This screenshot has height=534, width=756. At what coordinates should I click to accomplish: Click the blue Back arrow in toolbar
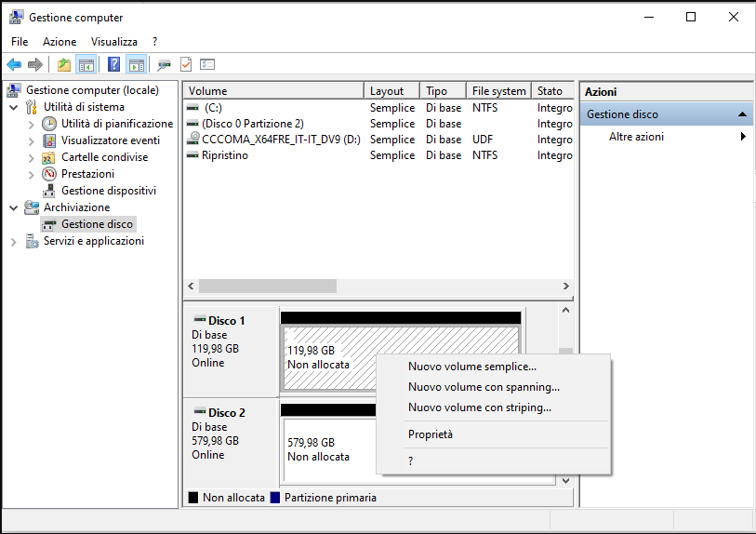(14, 64)
